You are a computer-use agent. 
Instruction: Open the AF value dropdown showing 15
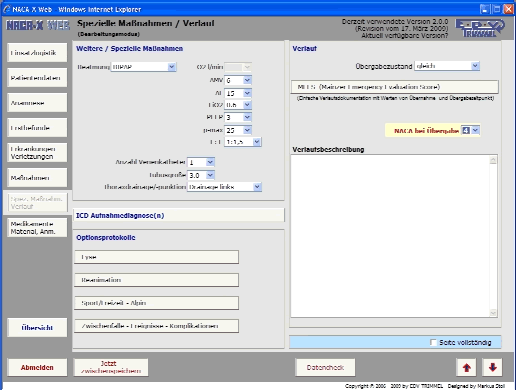pyautogui.click(x=238, y=93)
